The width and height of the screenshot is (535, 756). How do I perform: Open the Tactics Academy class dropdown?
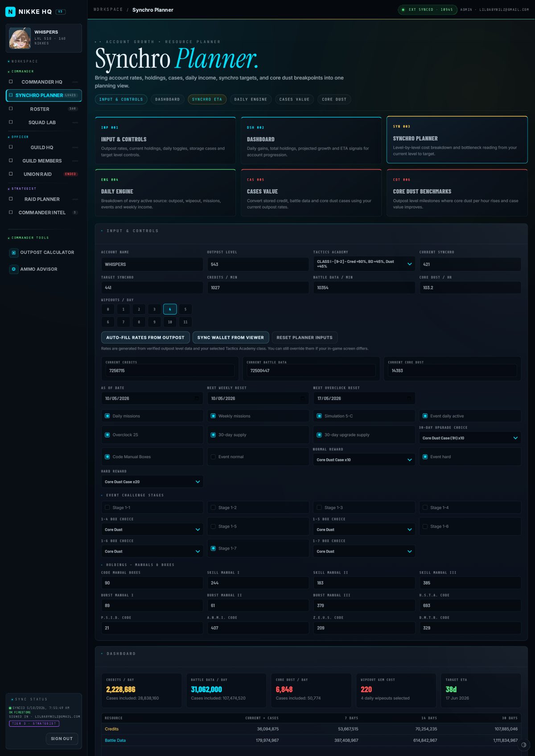click(364, 264)
